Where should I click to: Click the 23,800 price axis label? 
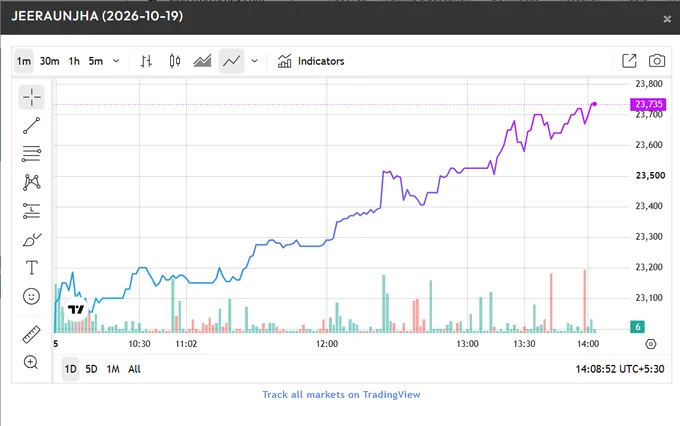point(649,84)
